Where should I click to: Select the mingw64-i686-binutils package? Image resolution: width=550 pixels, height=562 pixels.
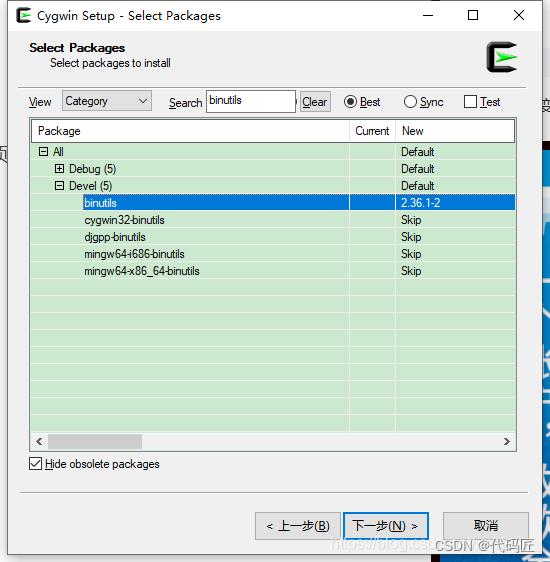[x=134, y=254]
